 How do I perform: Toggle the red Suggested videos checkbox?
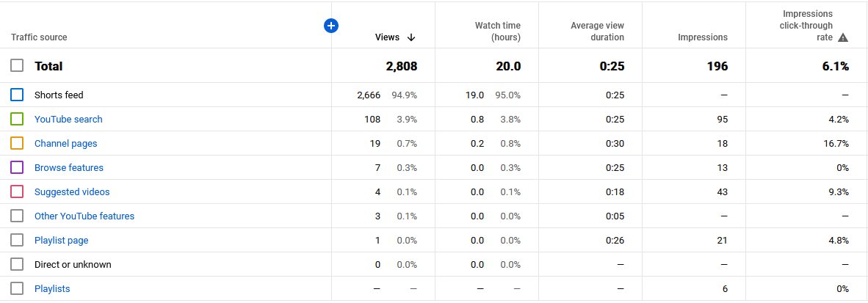(x=17, y=192)
